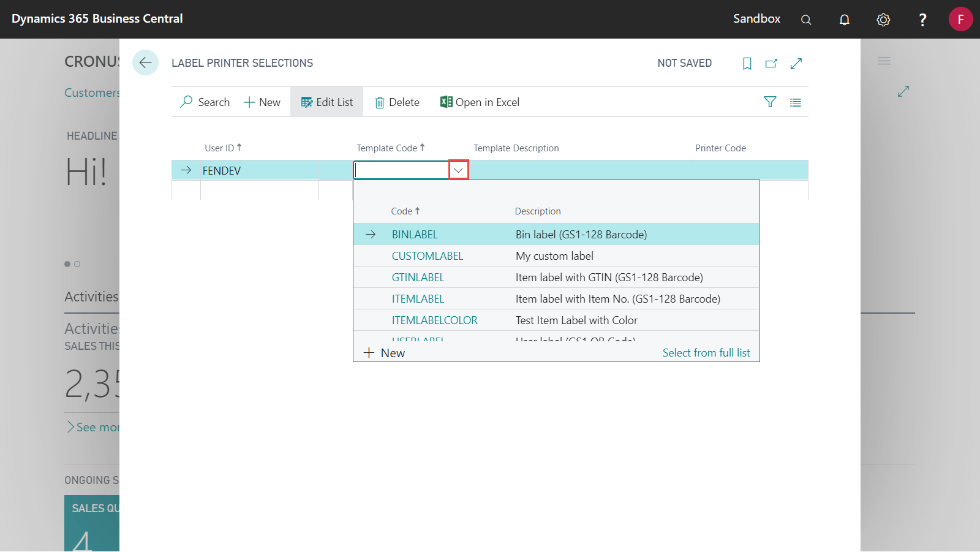Select BINLABEL template code
980x552 pixels.
(x=415, y=235)
